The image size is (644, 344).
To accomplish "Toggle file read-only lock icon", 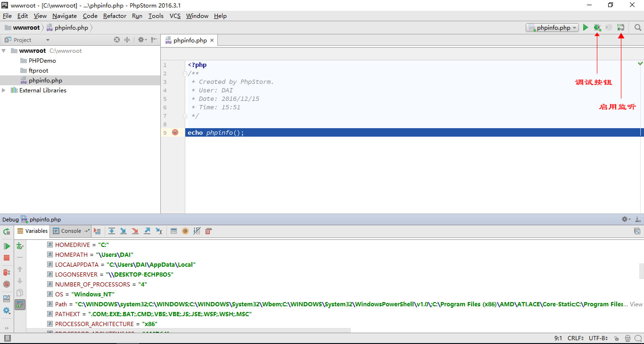I will tap(616, 338).
